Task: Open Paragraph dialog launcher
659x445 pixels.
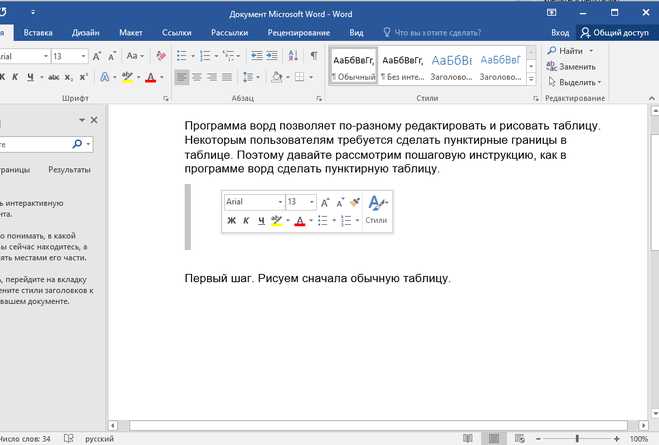Action: coord(319,99)
